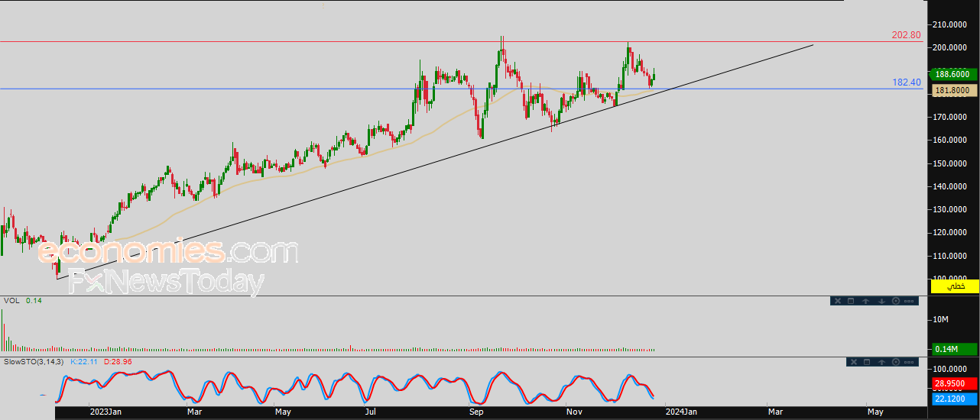Toggle the yellow خطي scale mode button
The width and height of the screenshot is (980, 420).
click(x=955, y=286)
